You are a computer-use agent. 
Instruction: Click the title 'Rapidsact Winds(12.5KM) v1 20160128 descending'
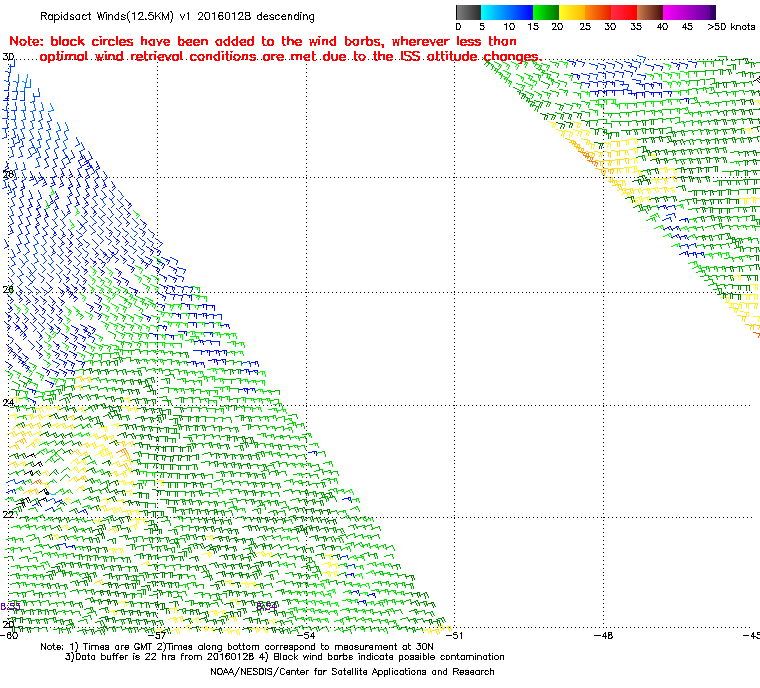click(x=177, y=16)
